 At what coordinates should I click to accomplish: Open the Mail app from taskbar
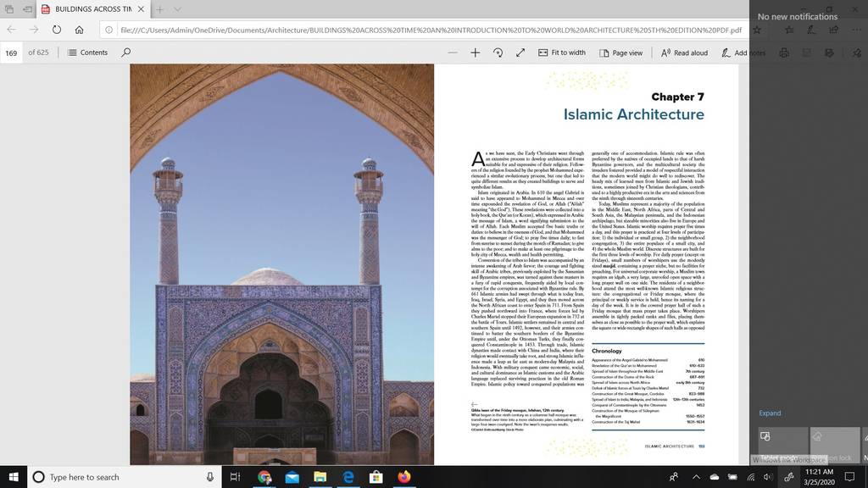tap(292, 477)
